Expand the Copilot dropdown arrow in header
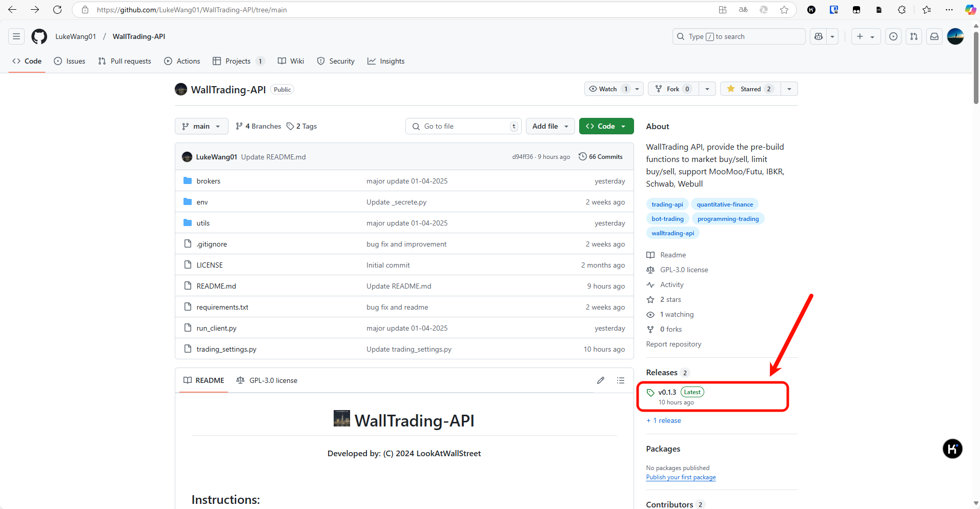Viewport: 980px width, 509px height. [x=832, y=36]
